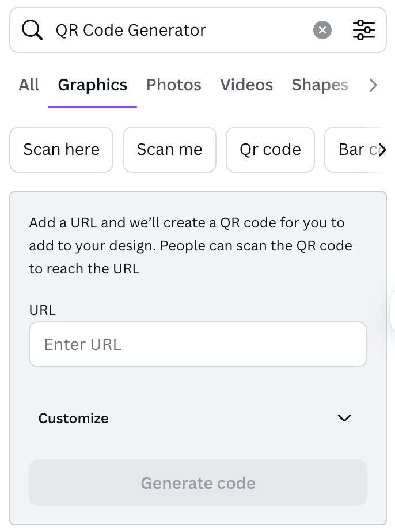Image resolution: width=395 pixels, height=532 pixels.
Task: Select the Graphics tab
Action: click(x=93, y=85)
